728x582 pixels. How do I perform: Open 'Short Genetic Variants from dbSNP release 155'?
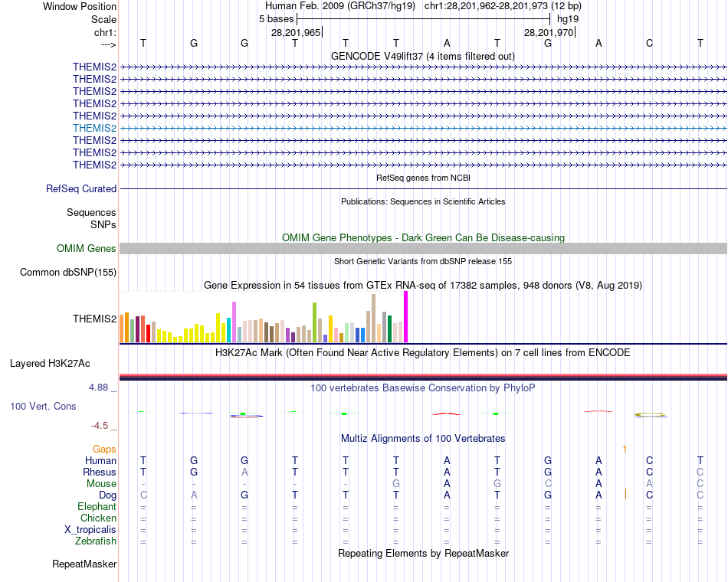pos(423,261)
